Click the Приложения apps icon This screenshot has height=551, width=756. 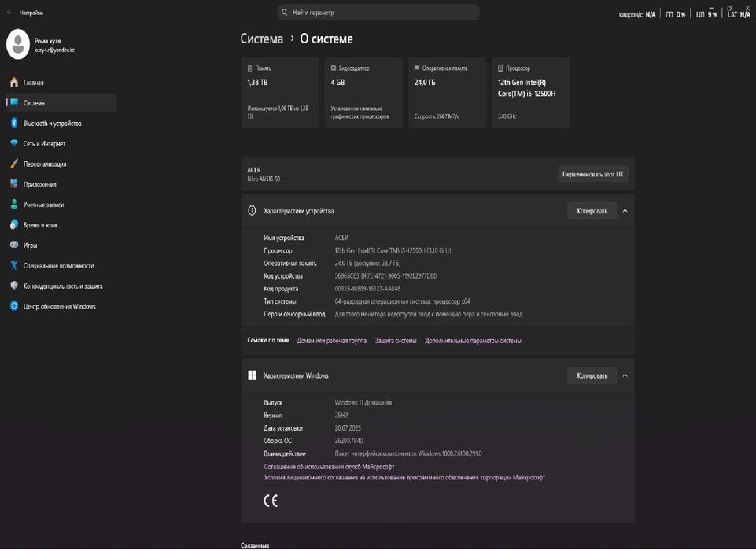(x=14, y=184)
